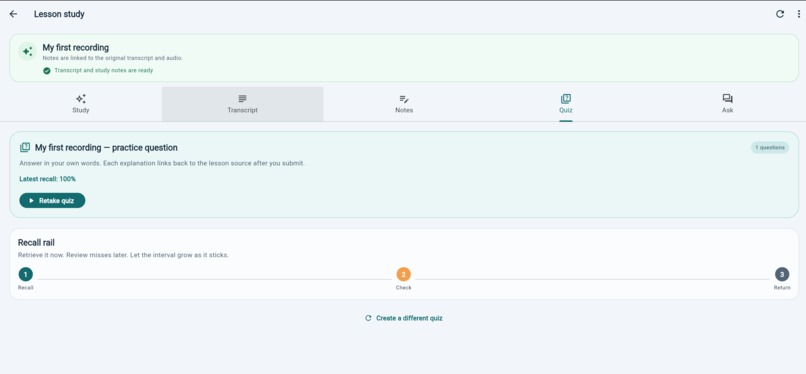The image size is (806, 374).
Task: Click the My first recording heading
Action: [x=76, y=48]
